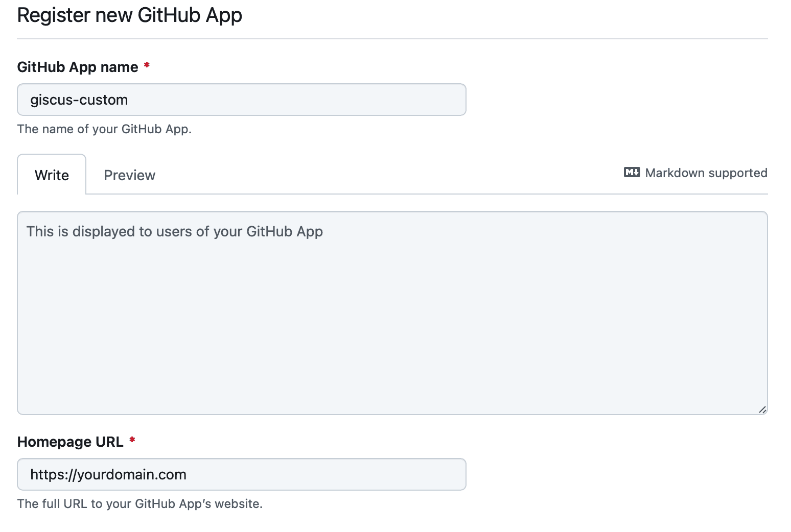Open the Preview tab
The image size is (791, 532).
click(x=129, y=175)
